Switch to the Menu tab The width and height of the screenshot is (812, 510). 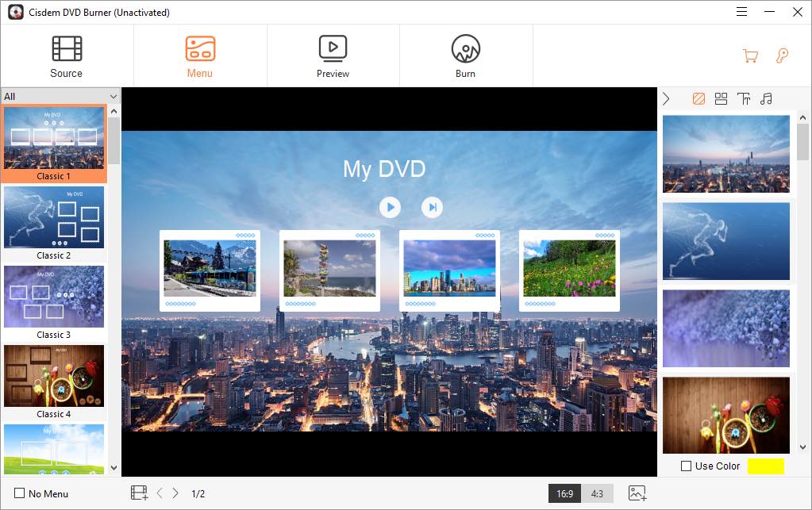[200, 56]
